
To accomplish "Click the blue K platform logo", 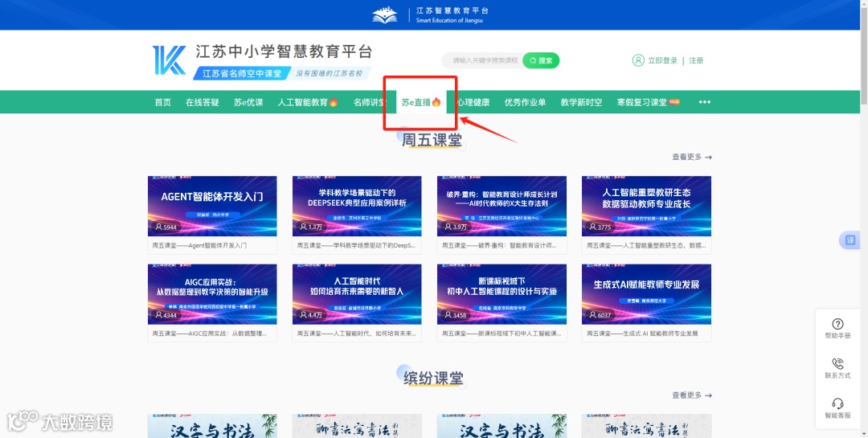I will point(170,60).
